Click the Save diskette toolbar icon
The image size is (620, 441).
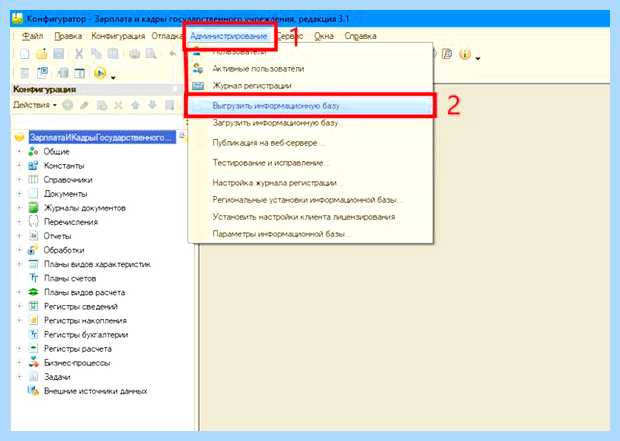58,53
